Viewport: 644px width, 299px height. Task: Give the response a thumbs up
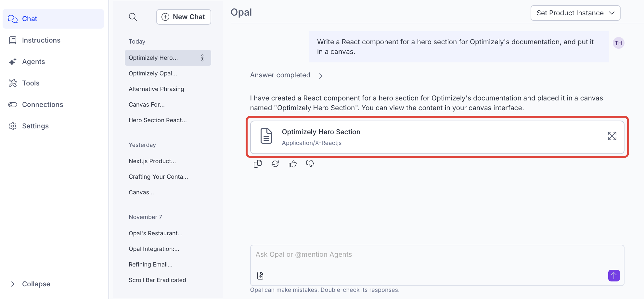[x=292, y=164]
